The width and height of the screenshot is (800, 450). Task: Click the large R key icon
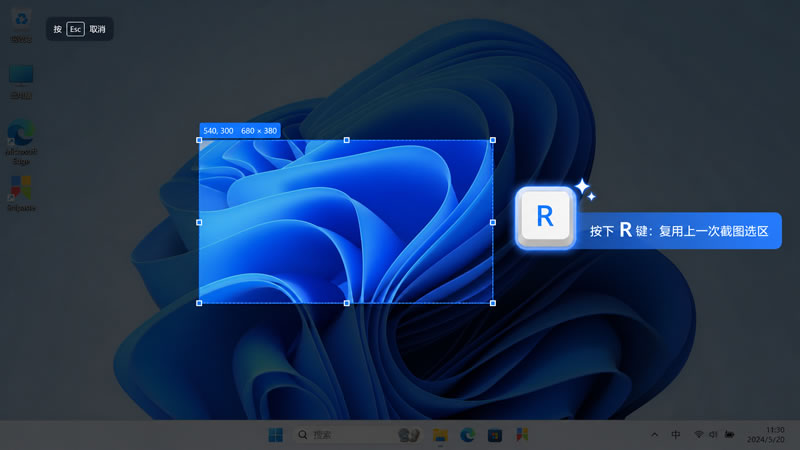click(545, 218)
